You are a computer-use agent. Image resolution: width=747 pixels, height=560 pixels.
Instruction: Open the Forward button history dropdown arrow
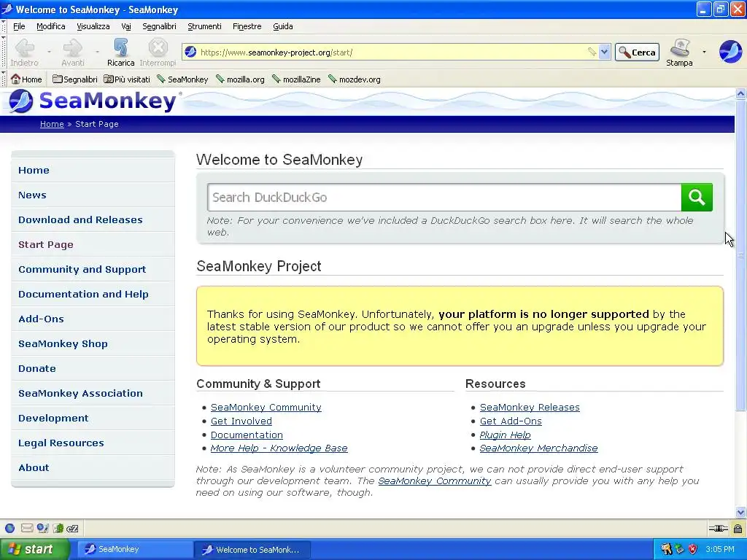click(97, 52)
